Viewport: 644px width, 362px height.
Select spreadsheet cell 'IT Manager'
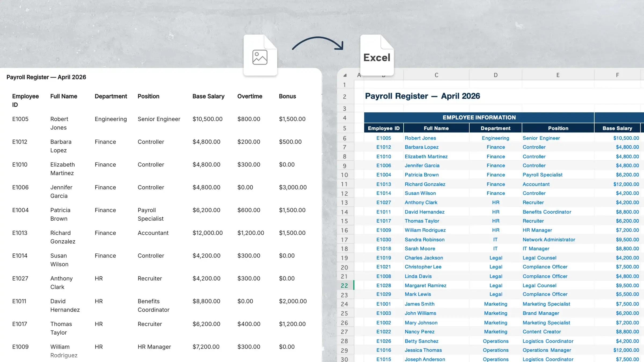pyautogui.click(x=558, y=249)
